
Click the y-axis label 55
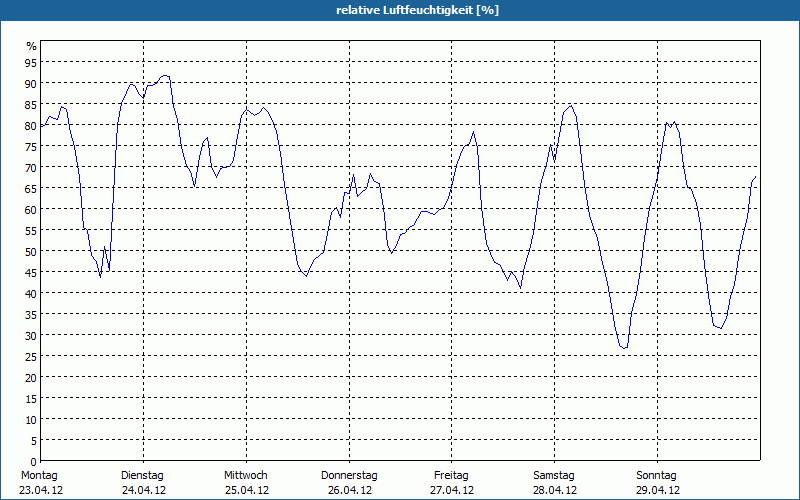[31, 231]
